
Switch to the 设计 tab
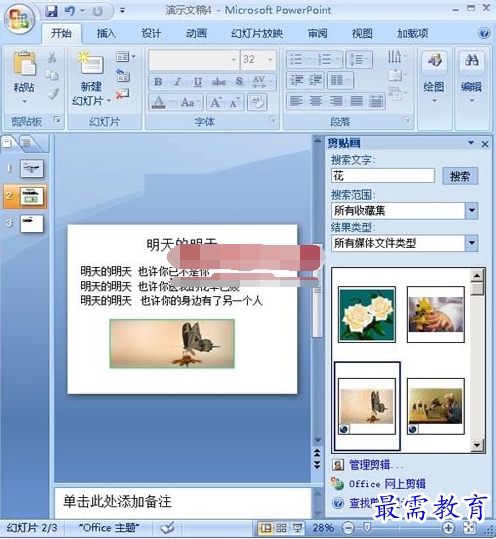(x=151, y=33)
